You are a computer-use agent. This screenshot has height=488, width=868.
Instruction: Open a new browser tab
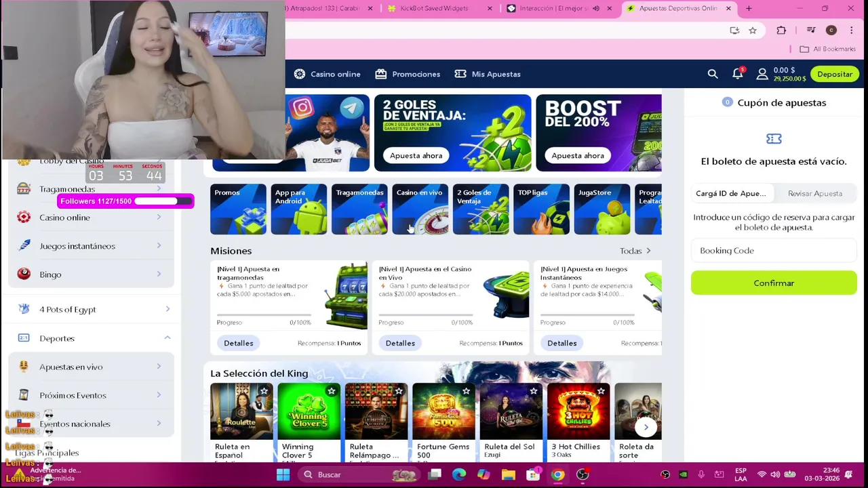tap(749, 9)
